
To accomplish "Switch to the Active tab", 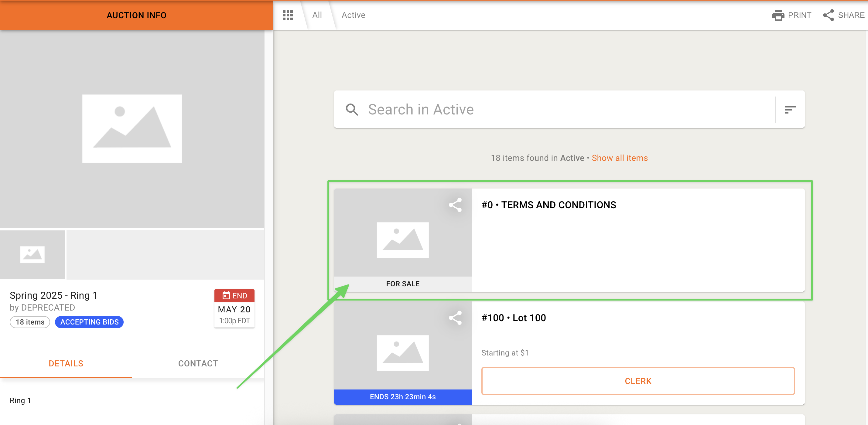I will click(x=353, y=15).
